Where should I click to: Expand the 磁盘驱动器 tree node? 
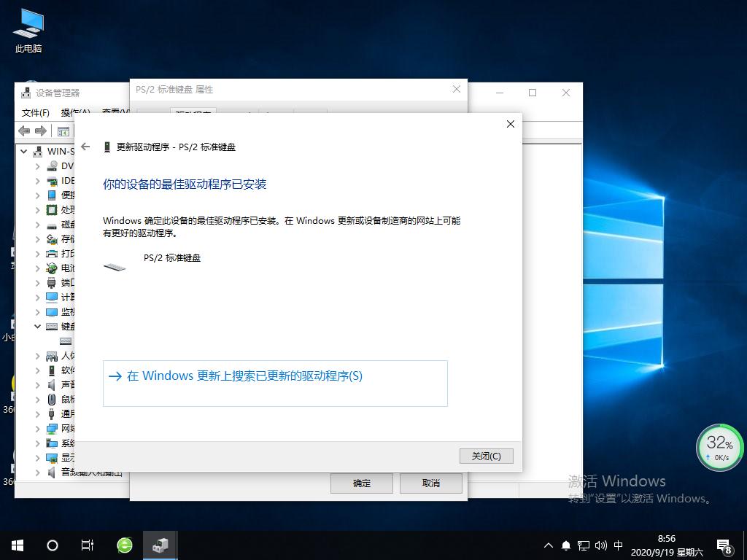pyautogui.click(x=38, y=224)
